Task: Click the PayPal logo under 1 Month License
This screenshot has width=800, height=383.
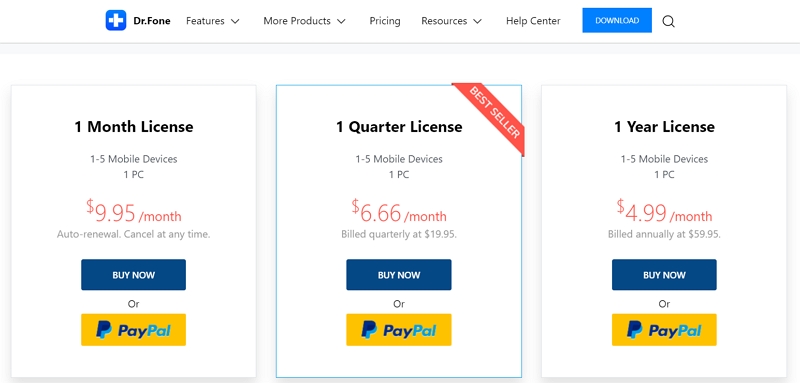Action: point(133,330)
